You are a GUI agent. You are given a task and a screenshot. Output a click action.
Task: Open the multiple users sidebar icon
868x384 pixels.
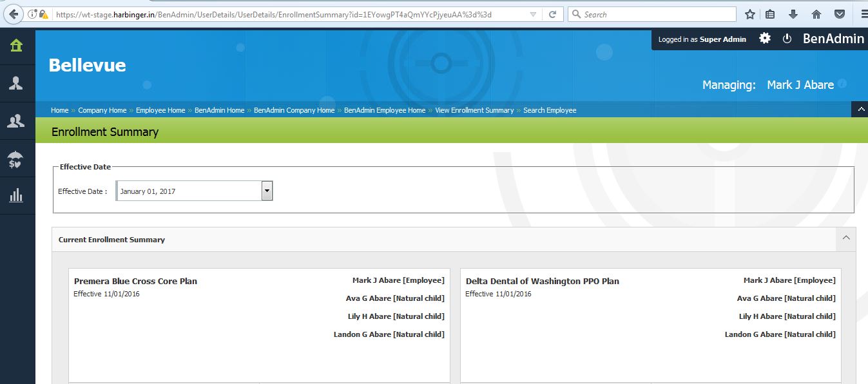(16, 120)
